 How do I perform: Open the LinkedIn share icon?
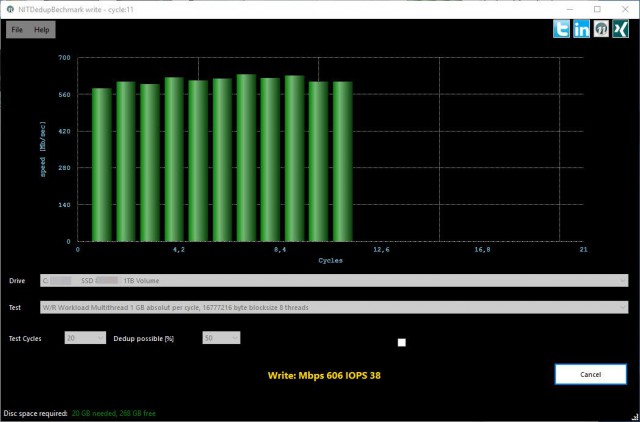581,29
